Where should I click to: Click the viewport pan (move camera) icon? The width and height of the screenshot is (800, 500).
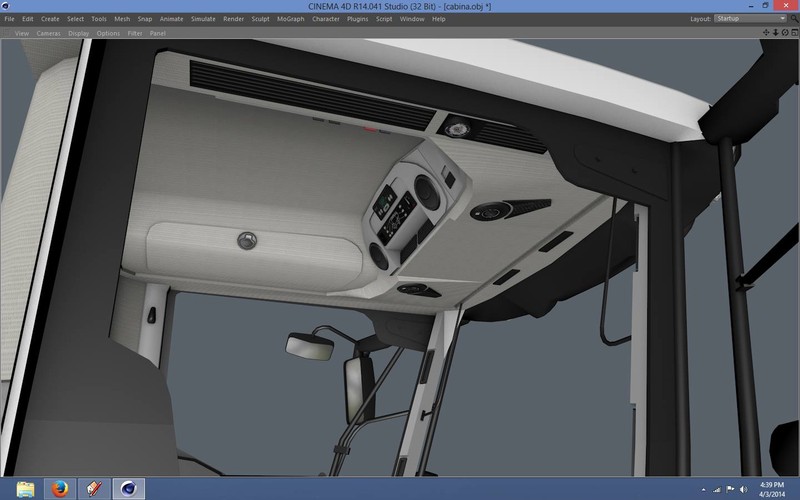(766, 33)
